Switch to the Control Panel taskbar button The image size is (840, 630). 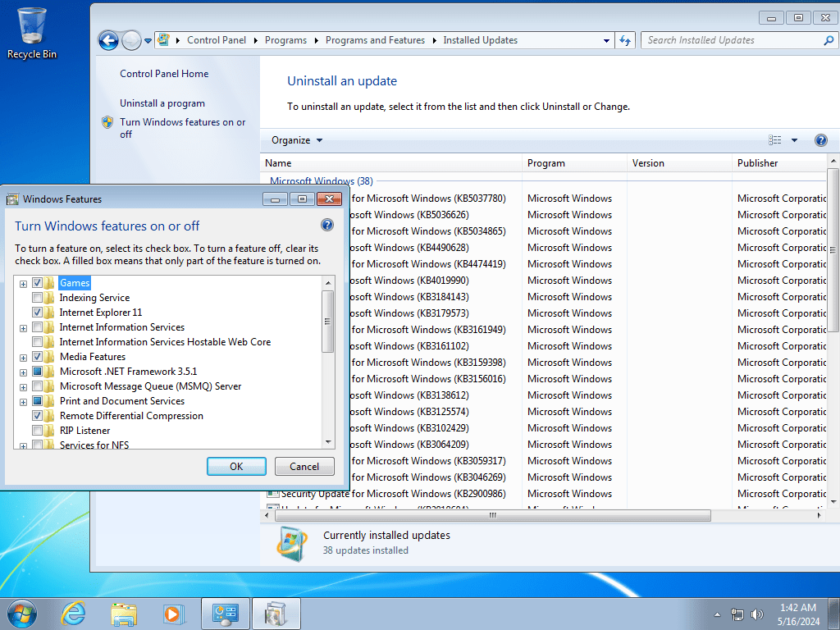tap(226, 614)
